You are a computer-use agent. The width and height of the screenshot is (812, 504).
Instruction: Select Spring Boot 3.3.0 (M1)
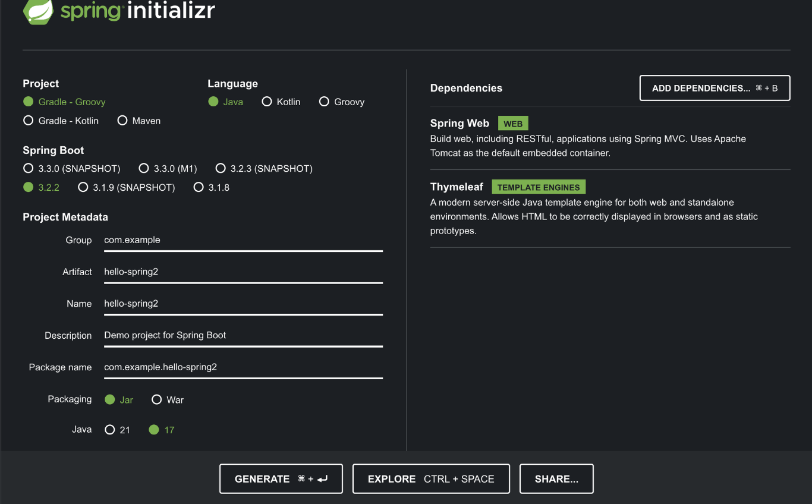pyautogui.click(x=168, y=168)
